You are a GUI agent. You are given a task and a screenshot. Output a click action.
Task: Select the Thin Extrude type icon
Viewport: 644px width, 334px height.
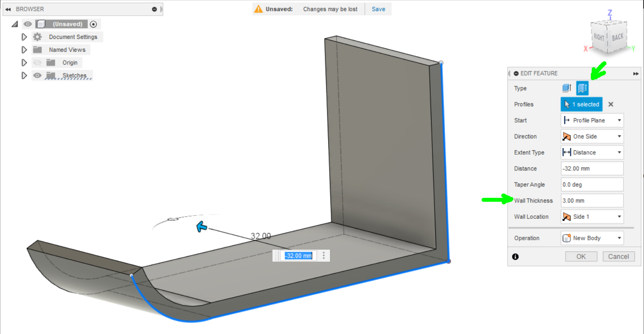582,88
